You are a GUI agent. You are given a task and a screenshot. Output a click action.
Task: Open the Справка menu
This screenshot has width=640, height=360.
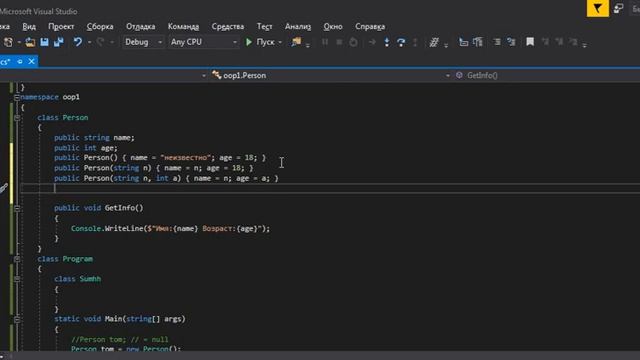[x=370, y=27]
